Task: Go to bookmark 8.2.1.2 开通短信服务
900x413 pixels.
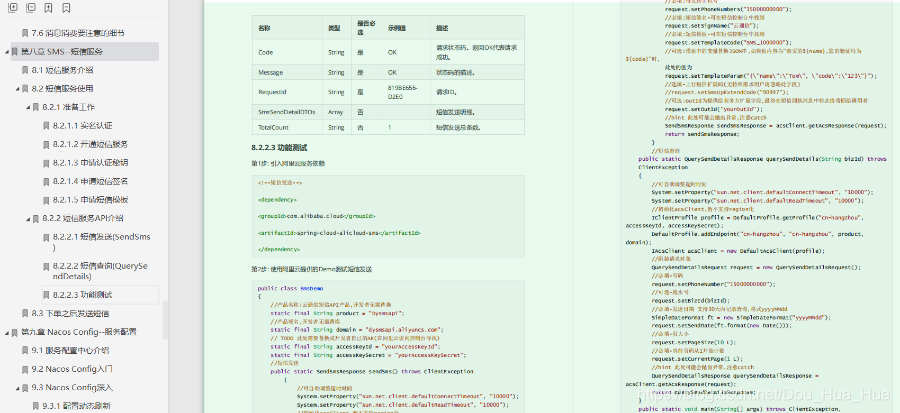Action: pyautogui.click(x=90, y=144)
